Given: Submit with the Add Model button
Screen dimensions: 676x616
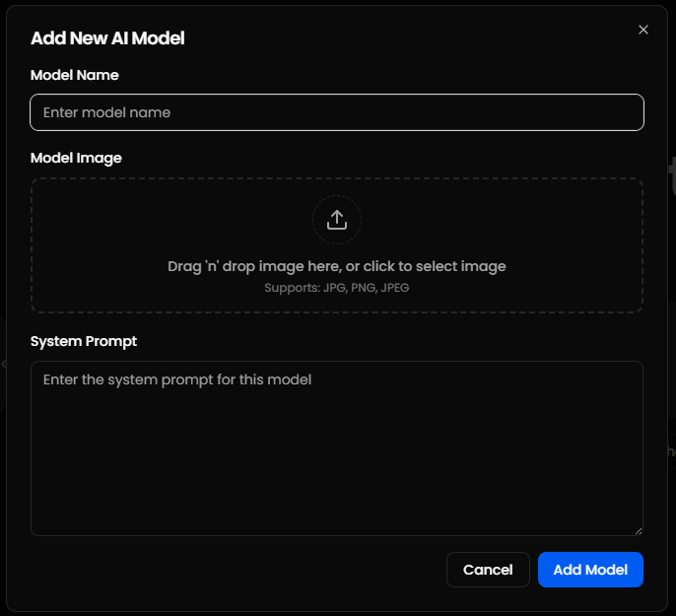Looking at the screenshot, I should pos(590,570).
